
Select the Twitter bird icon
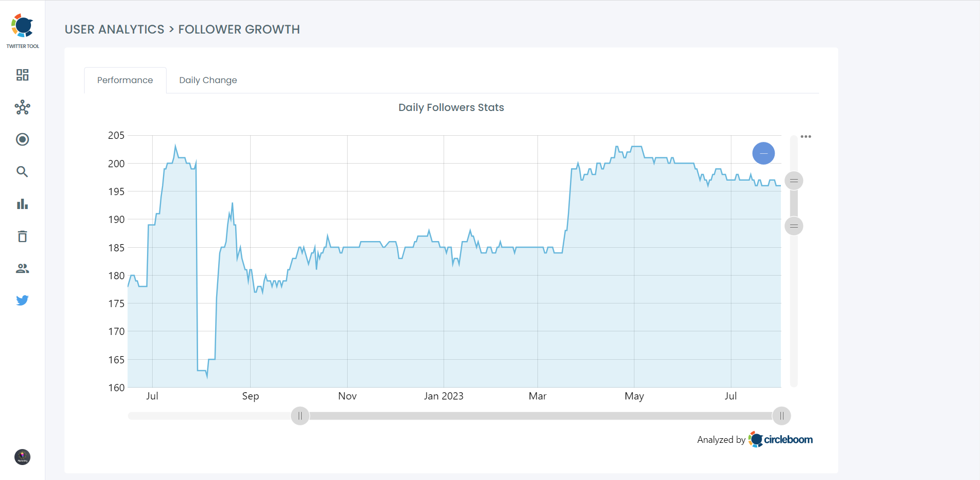[x=22, y=300]
